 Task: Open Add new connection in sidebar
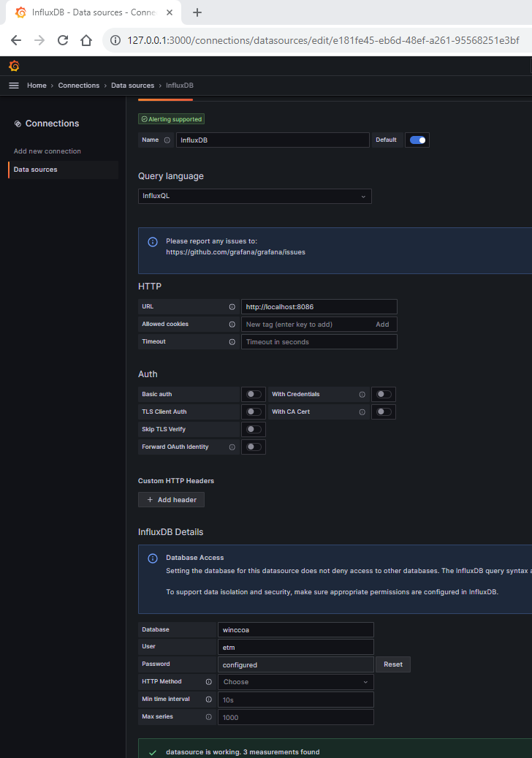(x=47, y=151)
